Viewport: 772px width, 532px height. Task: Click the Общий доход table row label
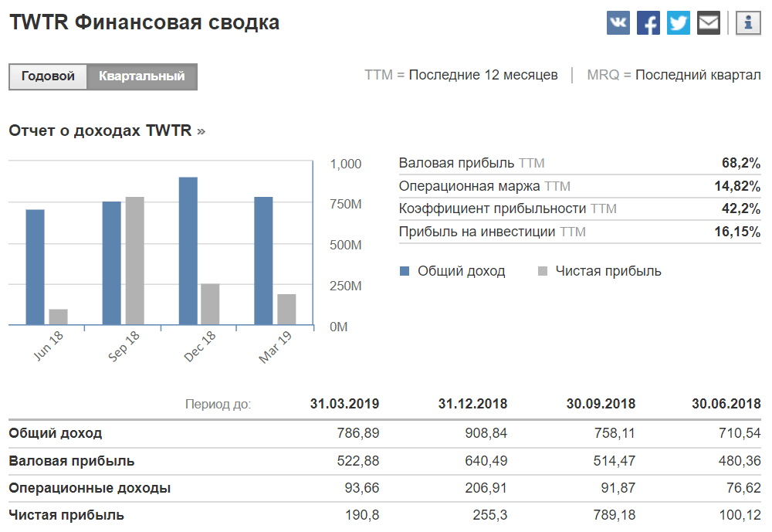[56, 433]
